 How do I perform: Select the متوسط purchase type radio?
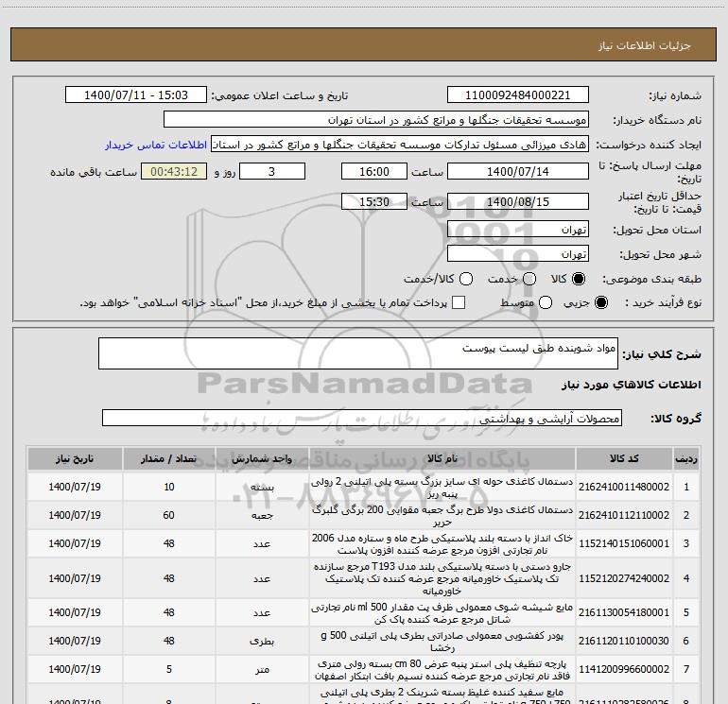546,302
